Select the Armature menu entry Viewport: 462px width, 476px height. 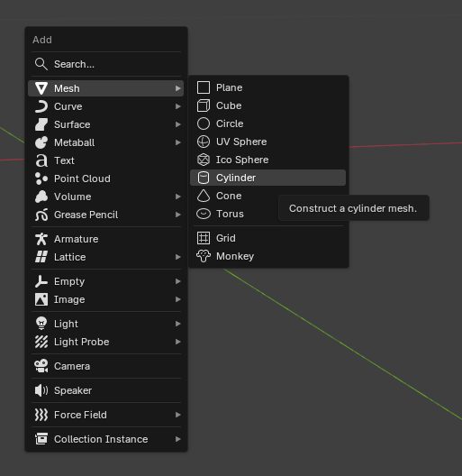[x=106, y=239]
